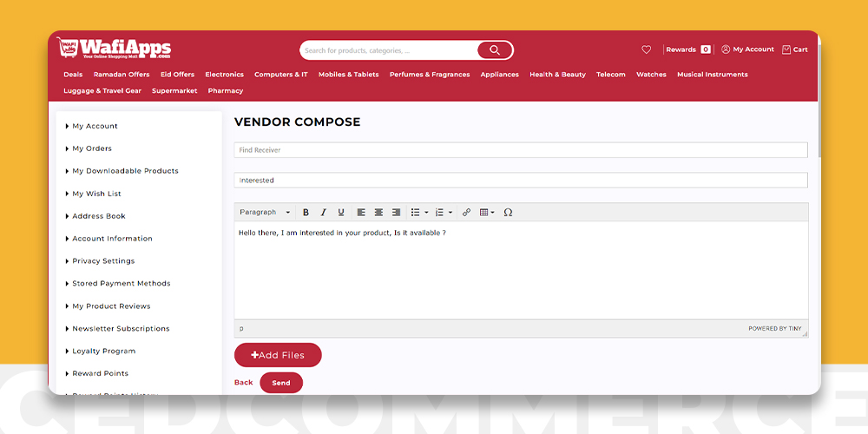Open Health & Beauty category
The height and width of the screenshot is (434, 868).
[x=557, y=74]
